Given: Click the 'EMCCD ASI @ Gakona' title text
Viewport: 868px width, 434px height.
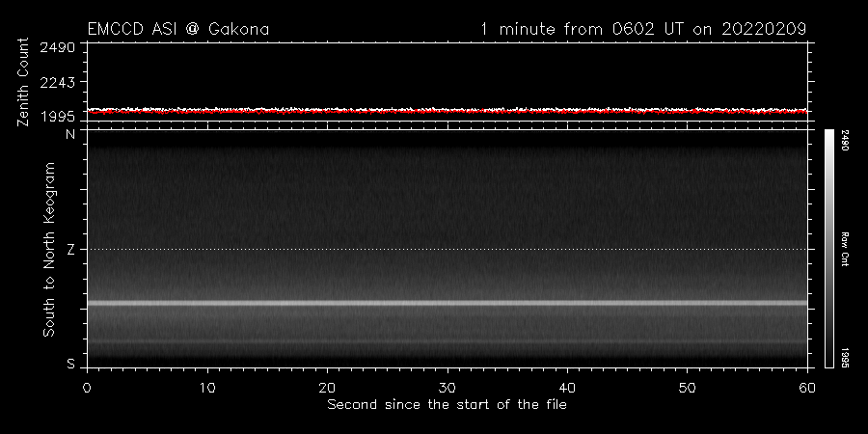Looking at the screenshot, I should (x=178, y=29).
